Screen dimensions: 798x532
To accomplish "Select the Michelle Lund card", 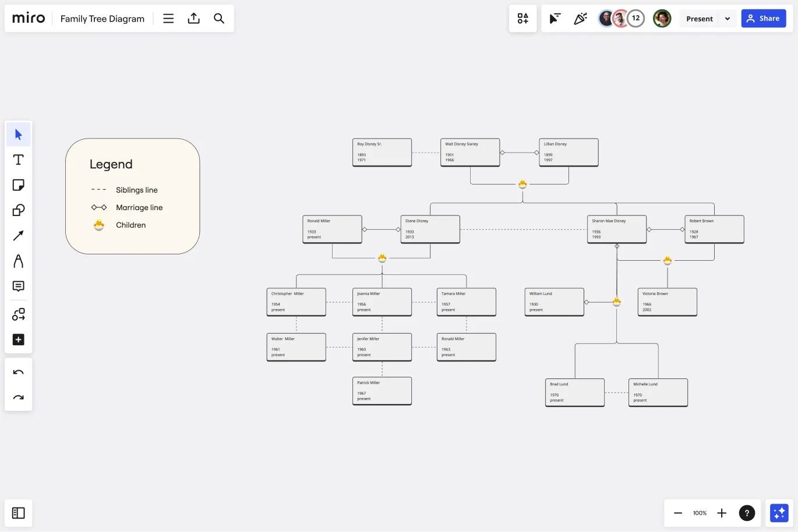I will pyautogui.click(x=658, y=393).
